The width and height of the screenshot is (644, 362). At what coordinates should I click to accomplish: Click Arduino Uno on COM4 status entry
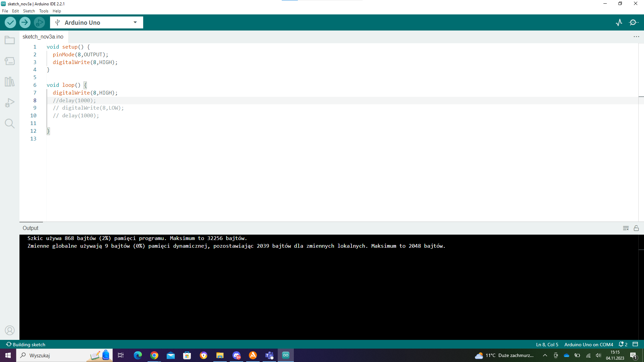pos(589,345)
